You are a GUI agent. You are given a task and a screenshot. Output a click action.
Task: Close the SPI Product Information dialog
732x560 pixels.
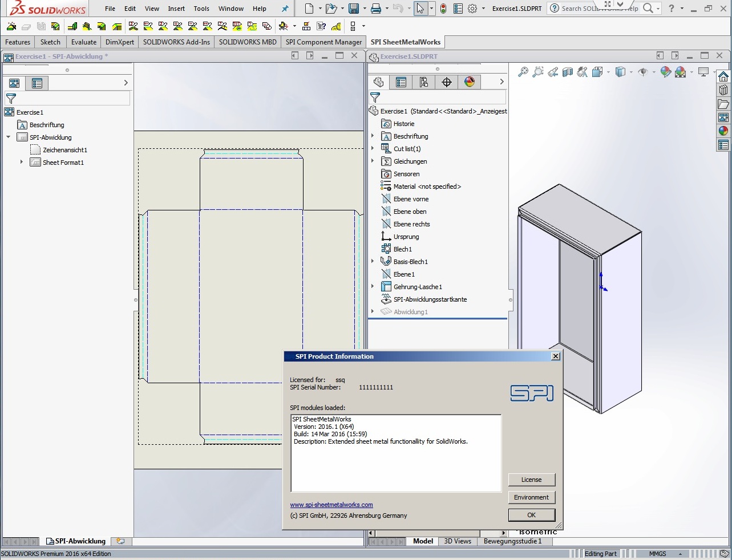pyautogui.click(x=556, y=356)
